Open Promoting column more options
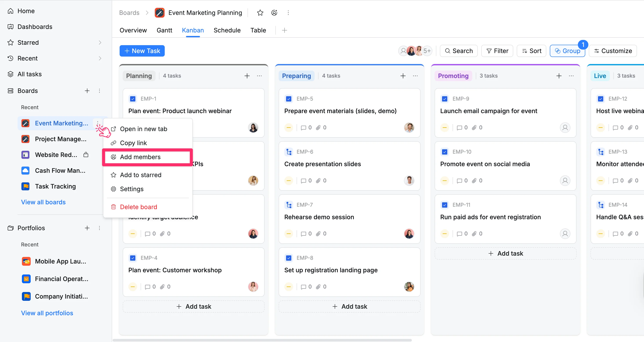Viewport: 644px width, 342px height. tap(571, 76)
